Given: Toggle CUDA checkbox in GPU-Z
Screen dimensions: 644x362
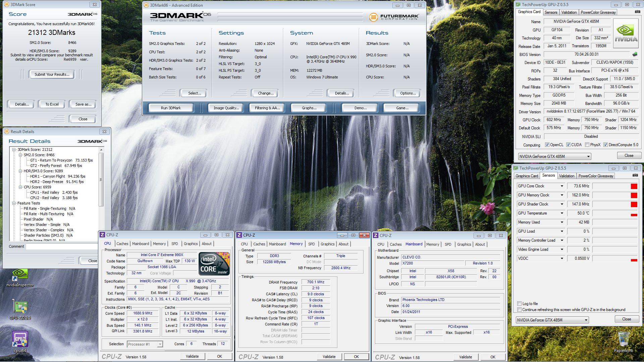Looking at the screenshot, I should tap(568, 145).
